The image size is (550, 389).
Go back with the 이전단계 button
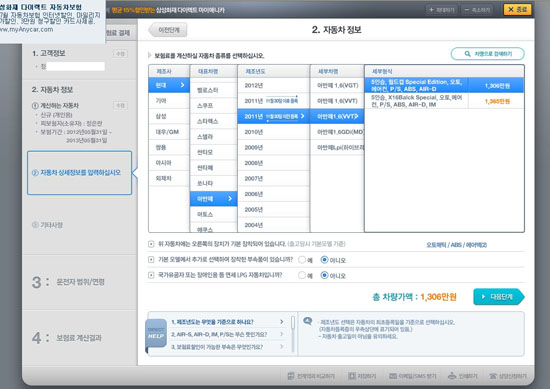[168, 30]
